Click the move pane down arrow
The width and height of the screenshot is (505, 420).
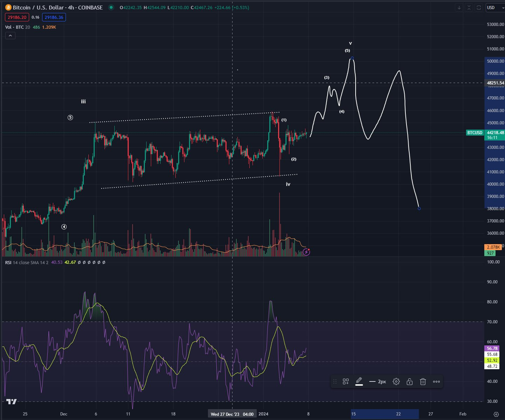(x=459, y=7)
